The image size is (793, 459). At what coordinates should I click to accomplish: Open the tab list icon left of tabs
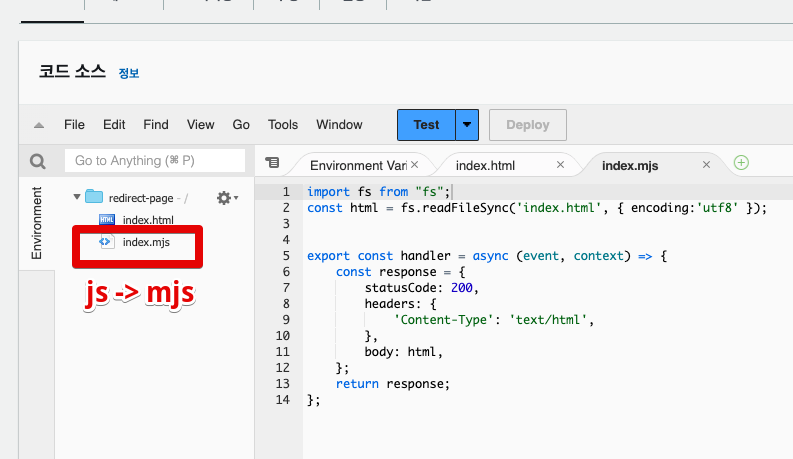point(272,162)
